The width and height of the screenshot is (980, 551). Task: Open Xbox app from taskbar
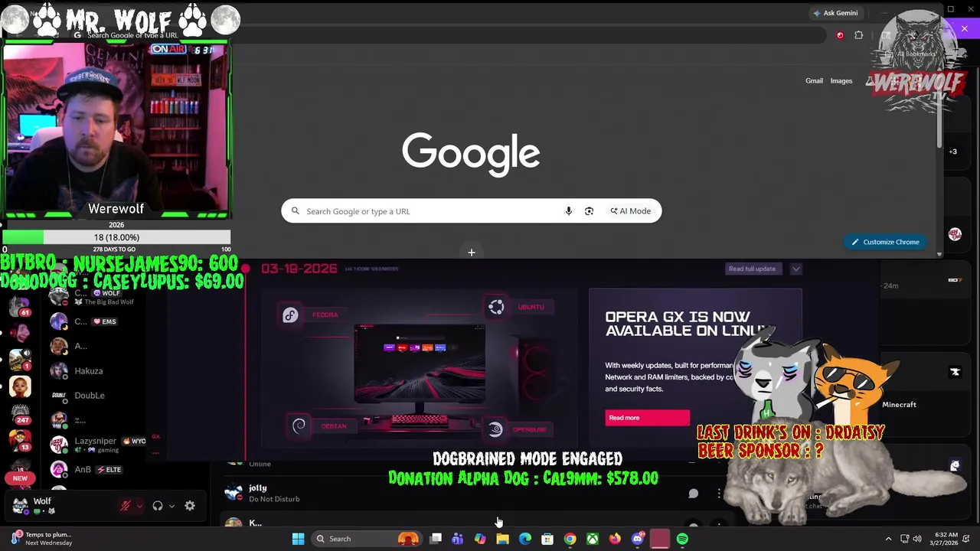[x=593, y=539]
